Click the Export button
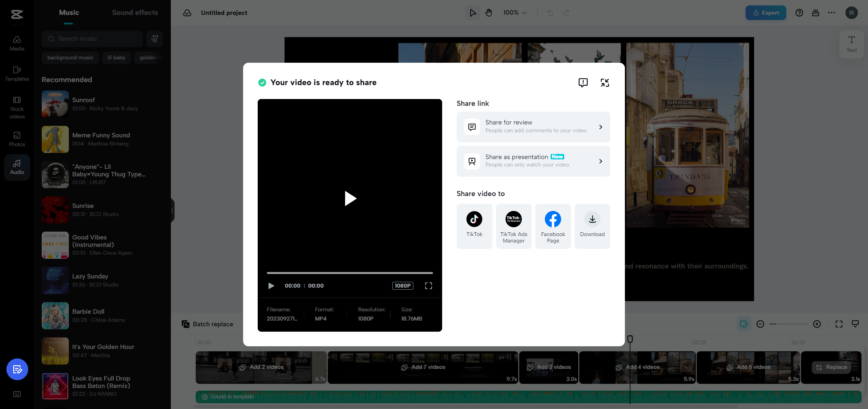 [766, 12]
